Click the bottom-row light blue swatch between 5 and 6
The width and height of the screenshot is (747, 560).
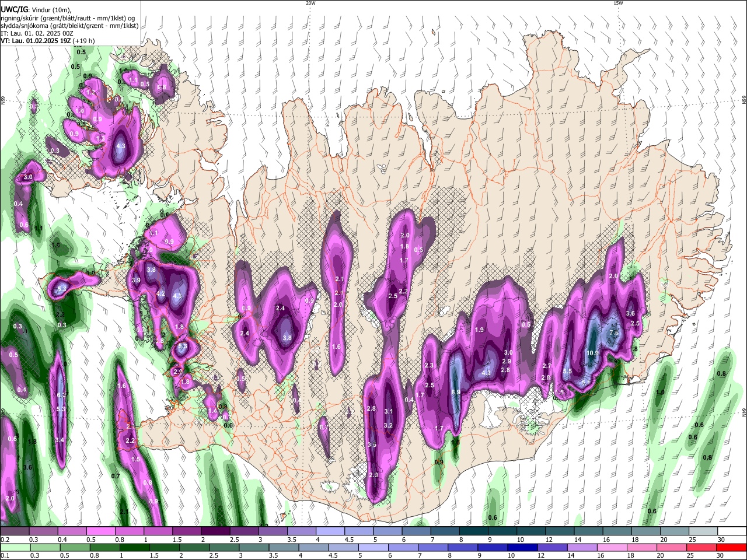373,547
